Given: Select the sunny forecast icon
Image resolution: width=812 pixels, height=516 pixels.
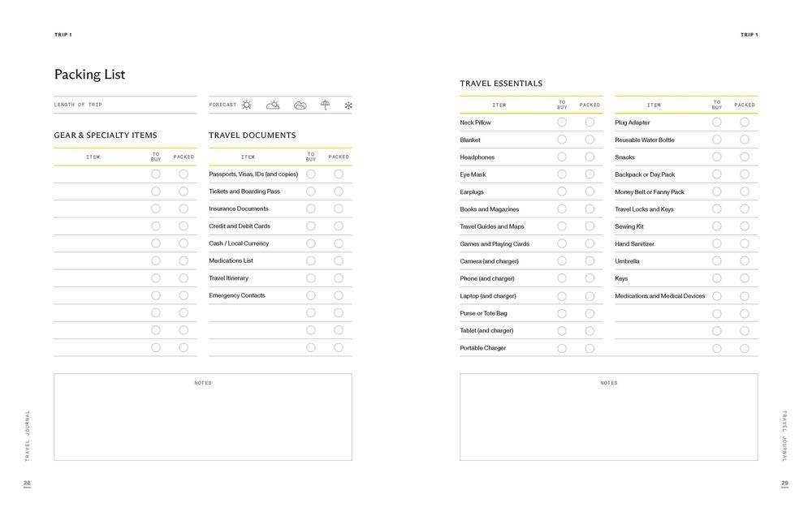Looking at the screenshot, I should click(247, 105).
